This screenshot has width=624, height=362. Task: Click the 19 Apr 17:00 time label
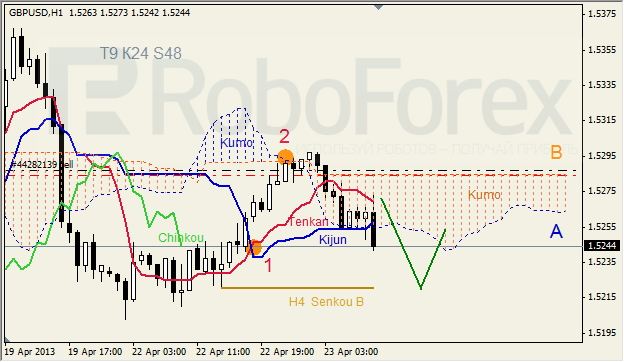[x=95, y=352]
